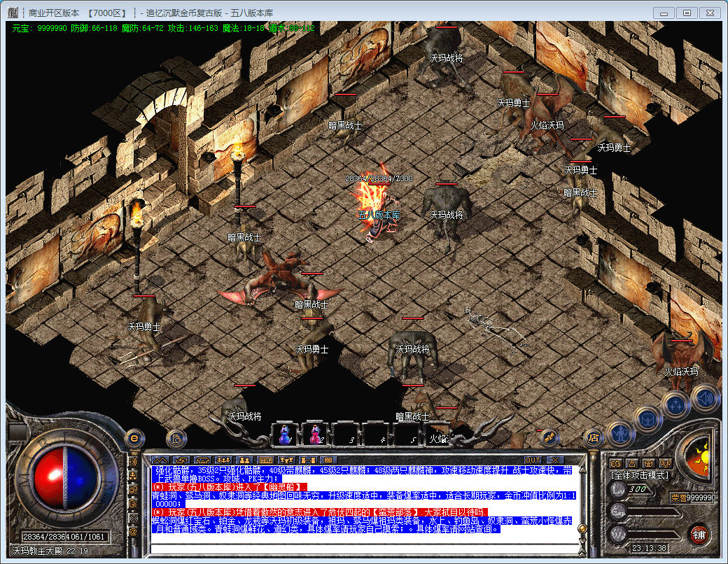Viewport: 728px width, 564px height.
Task: Click the mountain-shaped icon in chat toolbar
Action: coord(160,460)
